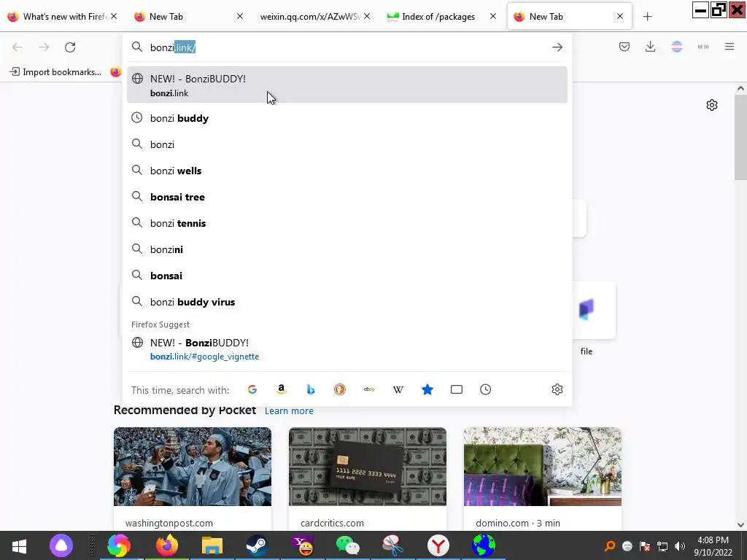Open Windows Start menu

tap(19, 545)
